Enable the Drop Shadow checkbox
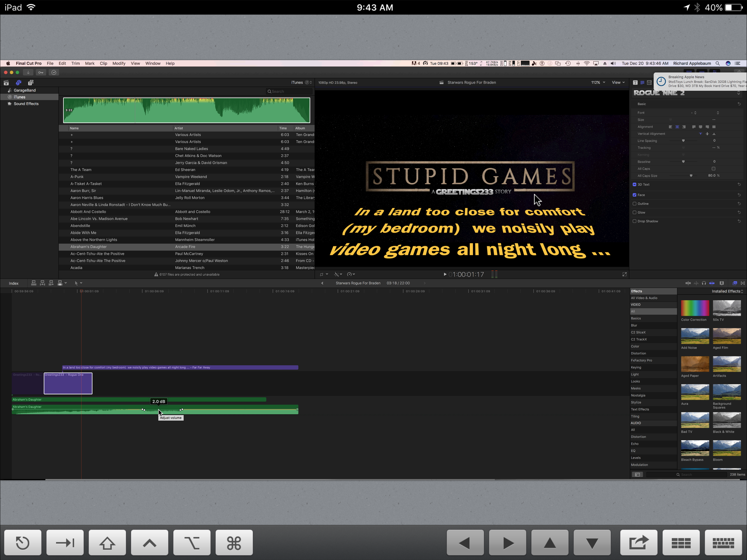 point(634,221)
